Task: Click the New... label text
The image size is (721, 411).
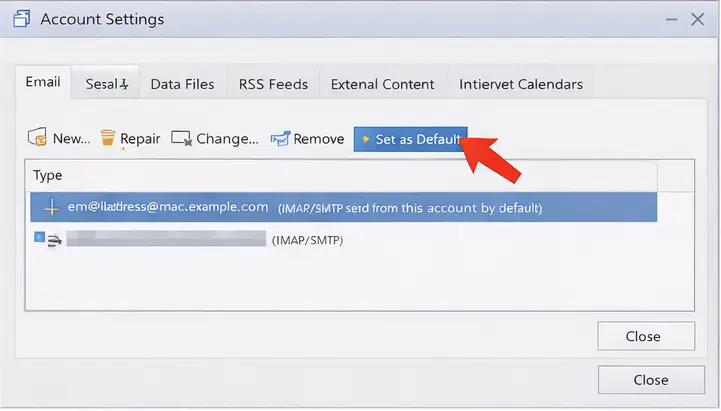Action: [x=71, y=138]
